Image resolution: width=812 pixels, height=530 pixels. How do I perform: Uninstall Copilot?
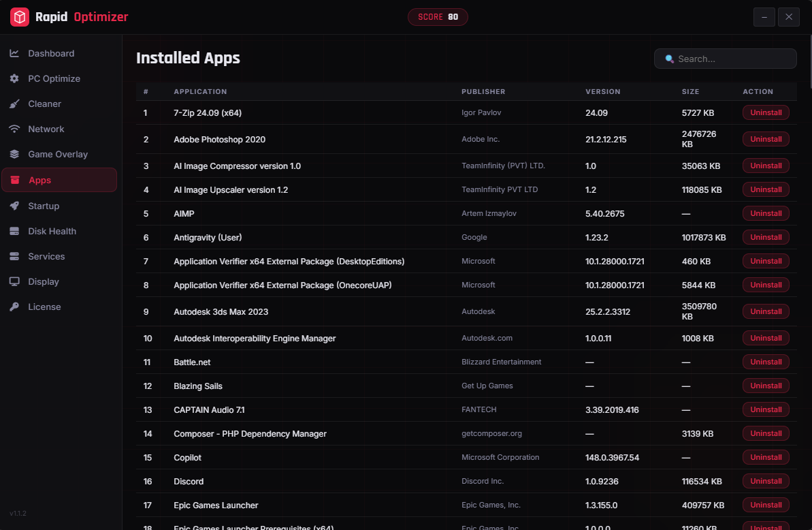766,457
